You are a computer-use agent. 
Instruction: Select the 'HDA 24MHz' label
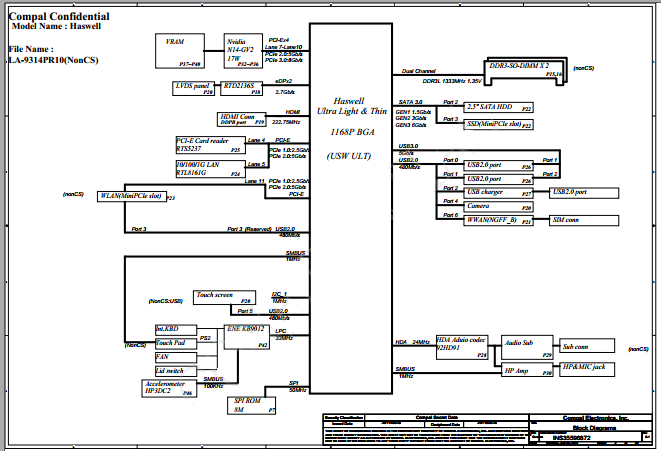[x=412, y=342]
